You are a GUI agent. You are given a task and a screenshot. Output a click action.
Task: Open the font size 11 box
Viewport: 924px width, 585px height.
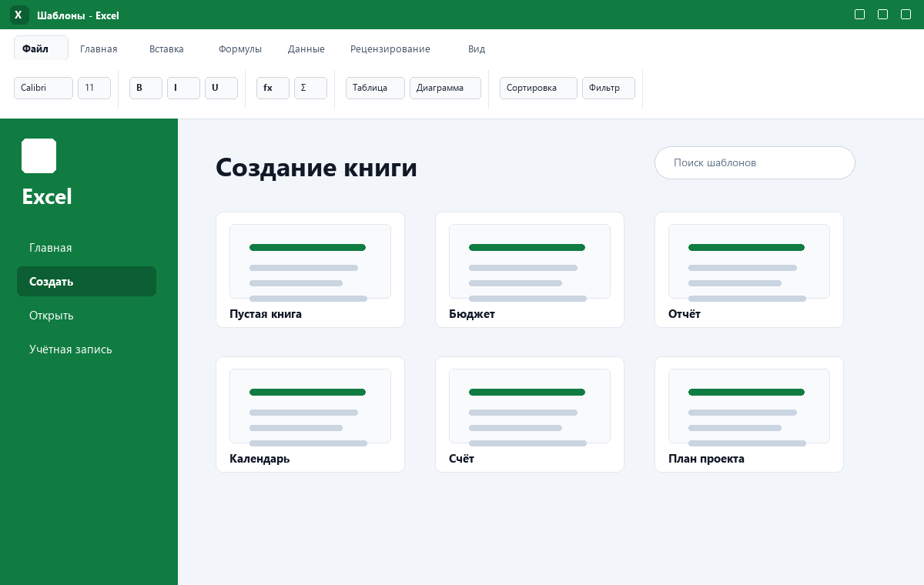tap(94, 88)
